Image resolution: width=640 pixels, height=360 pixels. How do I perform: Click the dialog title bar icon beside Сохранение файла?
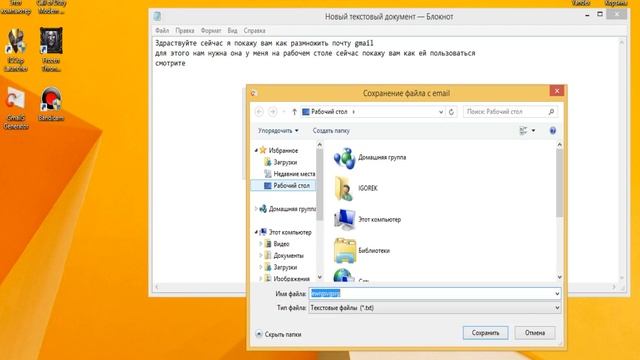tap(253, 93)
